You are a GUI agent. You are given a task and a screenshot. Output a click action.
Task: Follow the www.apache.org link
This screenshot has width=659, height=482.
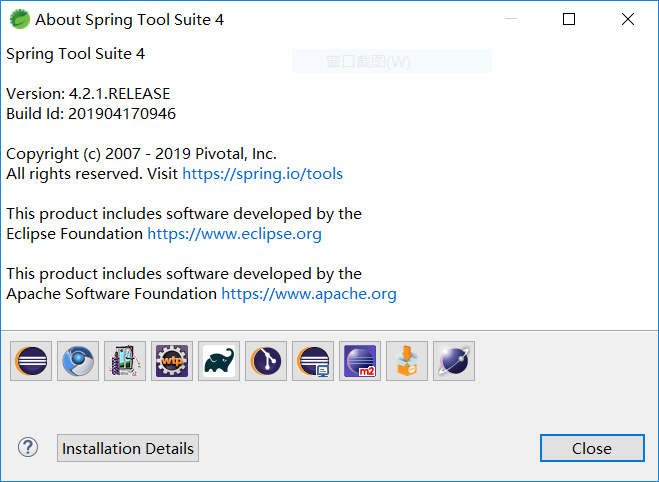point(309,294)
